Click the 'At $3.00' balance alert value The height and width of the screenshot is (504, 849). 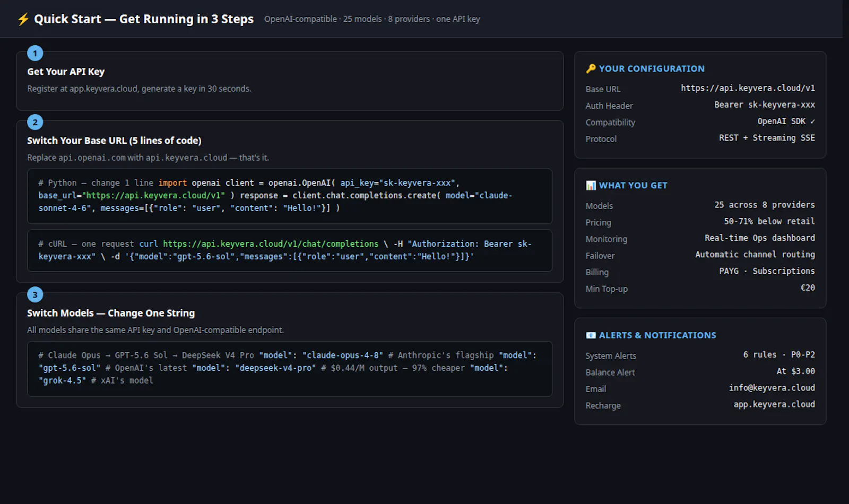click(x=796, y=371)
